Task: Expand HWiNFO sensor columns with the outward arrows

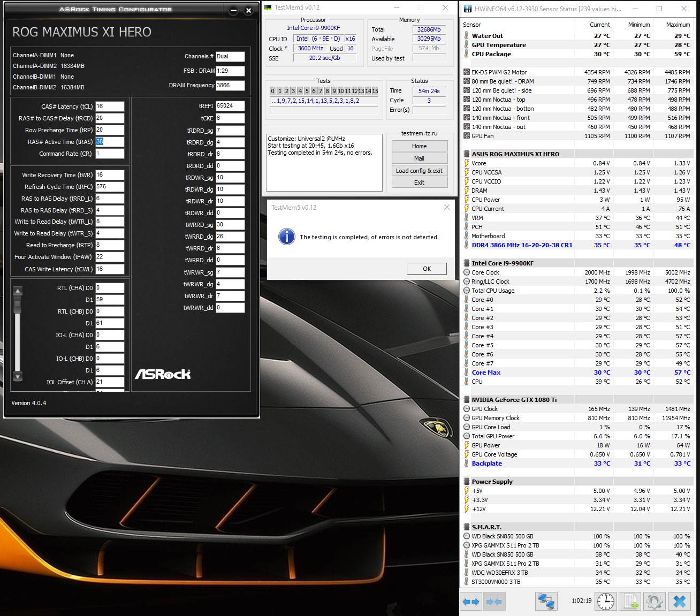Action: click(x=471, y=602)
